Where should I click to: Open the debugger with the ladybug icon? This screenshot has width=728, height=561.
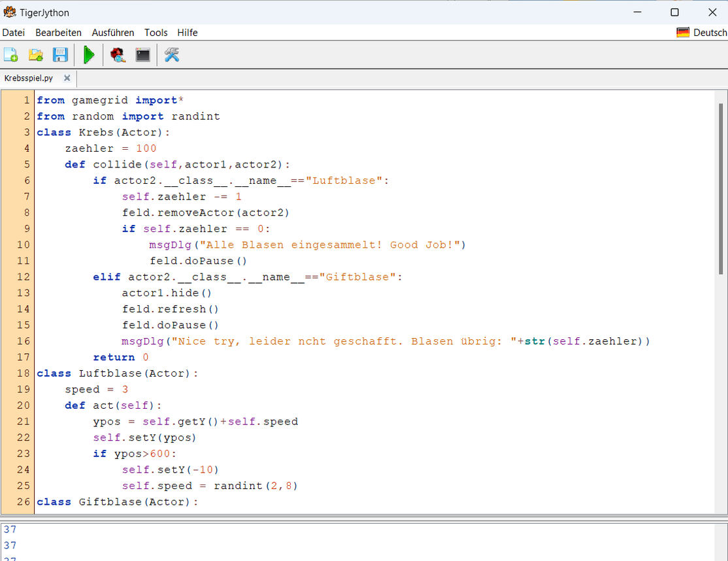(118, 55)
